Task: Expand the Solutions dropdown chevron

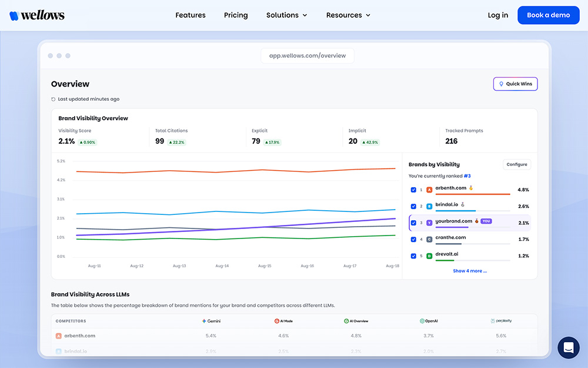Action: click(305, 15)
